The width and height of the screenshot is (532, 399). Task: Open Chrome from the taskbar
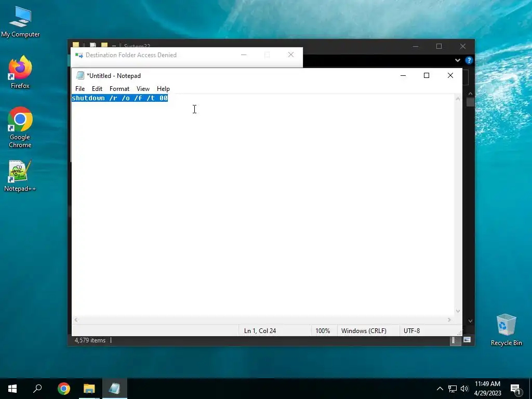point(64,389)
